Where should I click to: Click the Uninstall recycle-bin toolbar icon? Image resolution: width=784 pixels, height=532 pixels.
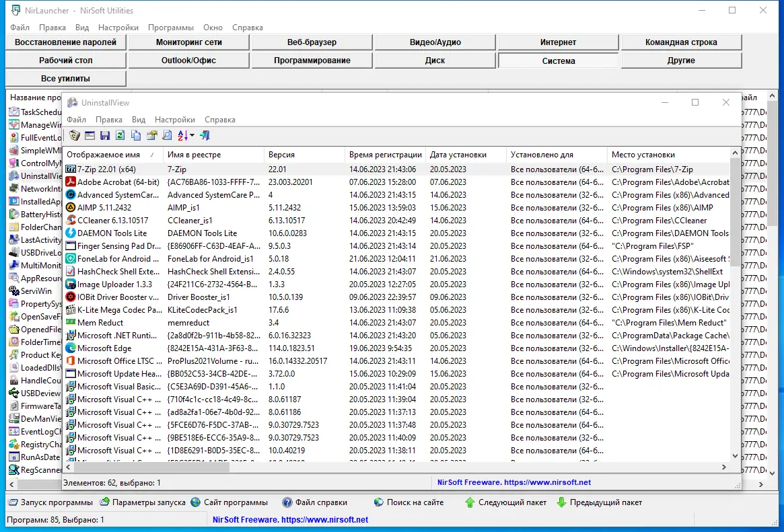coord(75,135)
